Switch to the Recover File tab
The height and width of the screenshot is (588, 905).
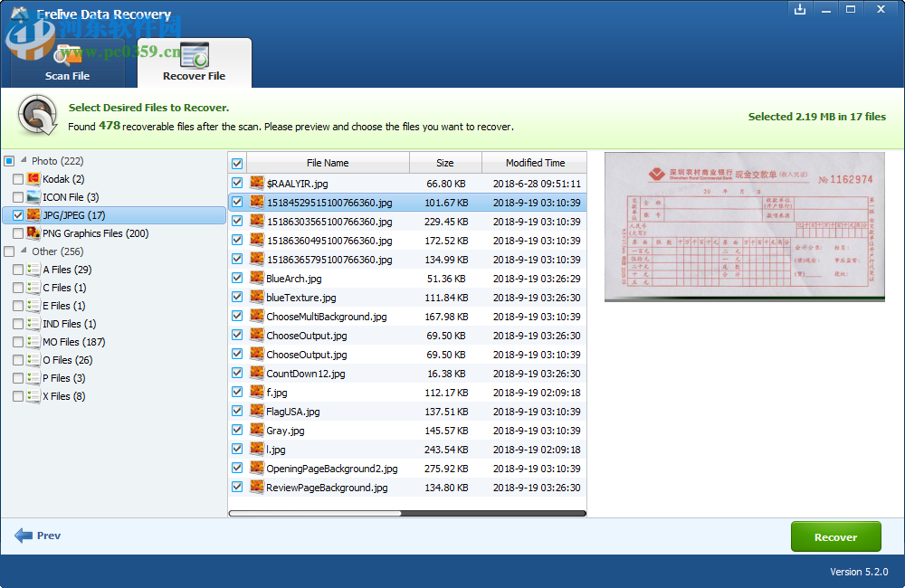coord(195,76)
